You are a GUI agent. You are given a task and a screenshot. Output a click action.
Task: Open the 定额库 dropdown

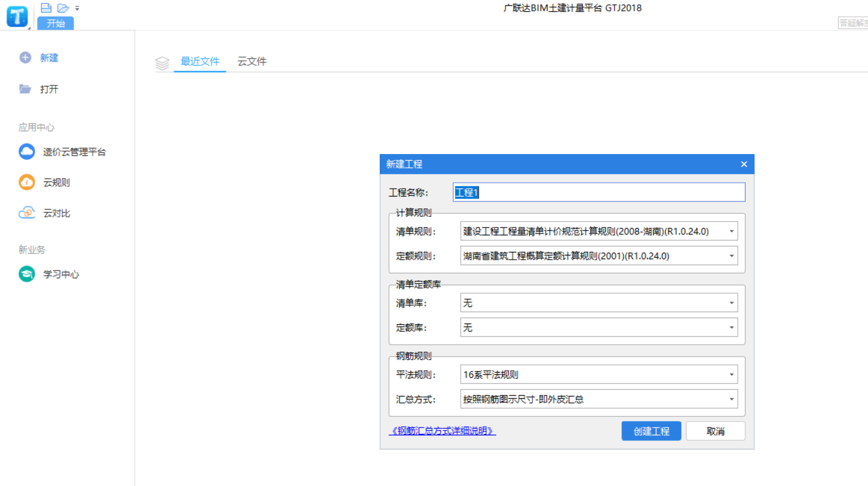point(599,327)
